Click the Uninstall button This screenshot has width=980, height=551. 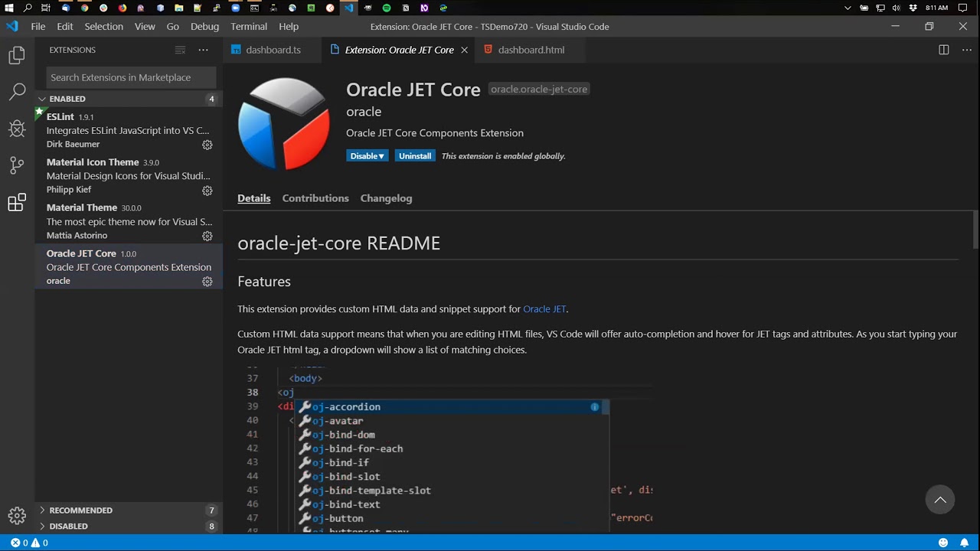(415, 156)
